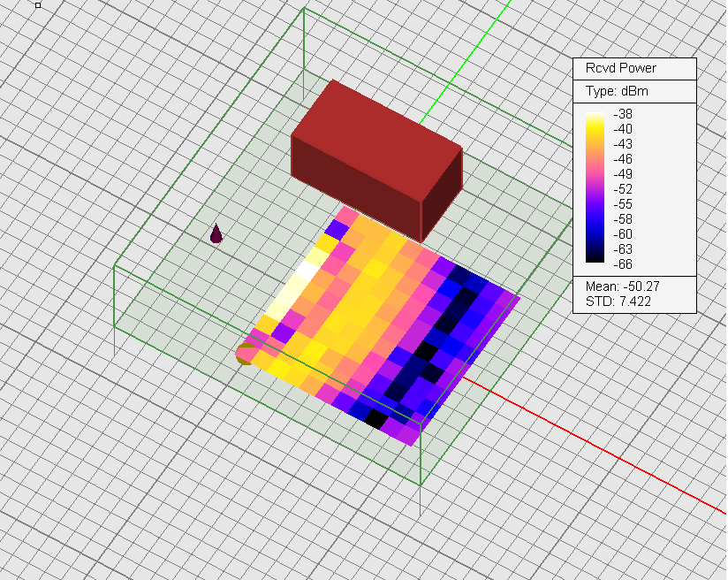
Task: Click the small square handle at top-left
Action: tap(38, 4)
